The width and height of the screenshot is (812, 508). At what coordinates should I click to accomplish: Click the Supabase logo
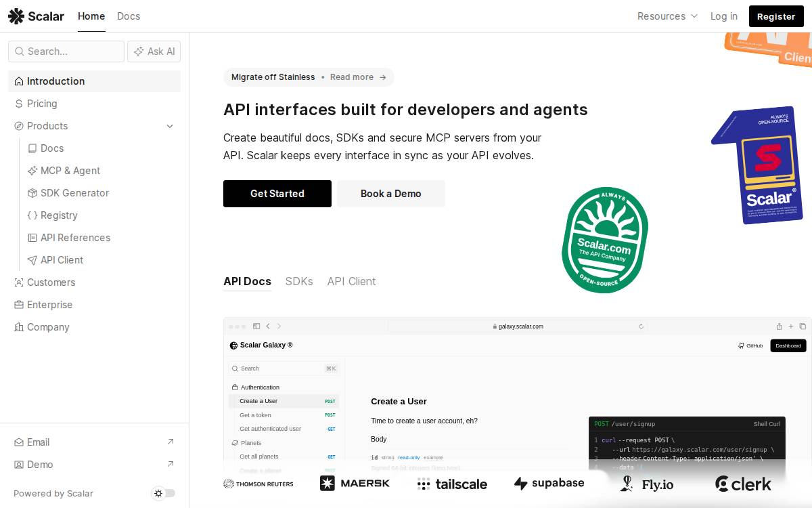[549, 483]
